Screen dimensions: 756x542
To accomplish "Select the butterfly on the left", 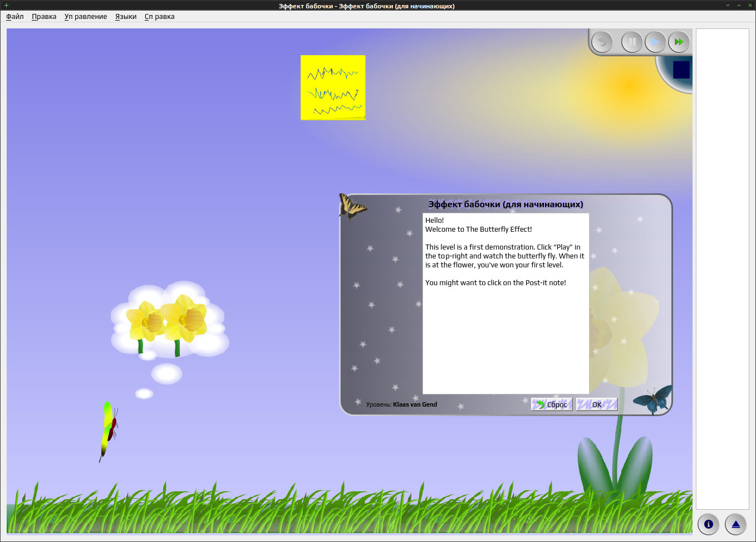I will click(109, 431).
